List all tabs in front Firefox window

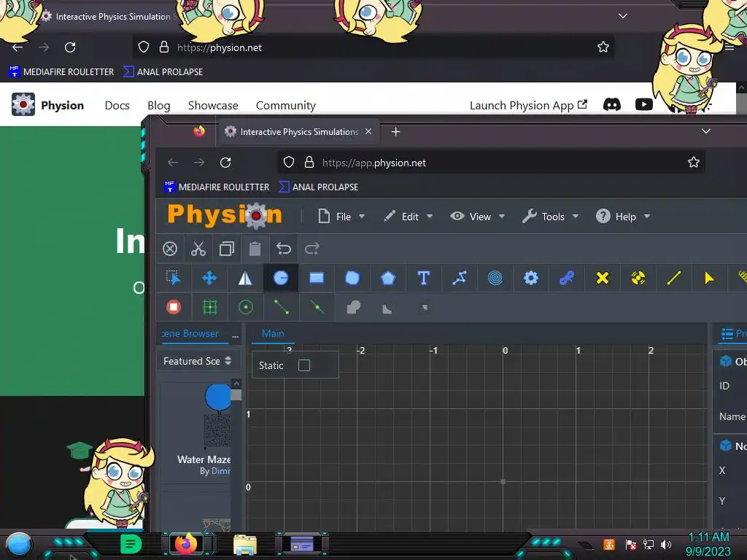706,131
